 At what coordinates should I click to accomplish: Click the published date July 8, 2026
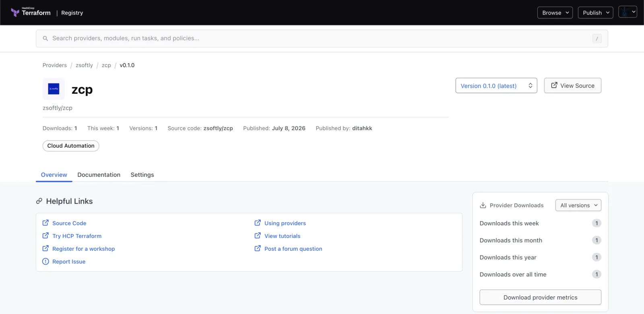[289, 128]
